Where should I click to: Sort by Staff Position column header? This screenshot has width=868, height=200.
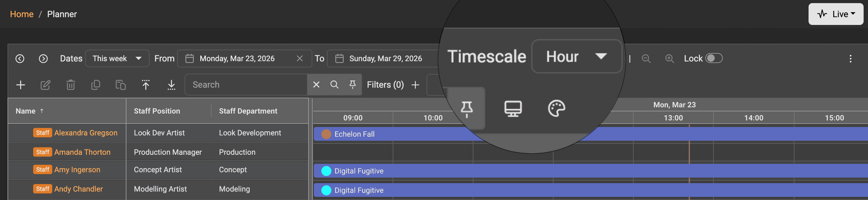(x=157, y=111)
